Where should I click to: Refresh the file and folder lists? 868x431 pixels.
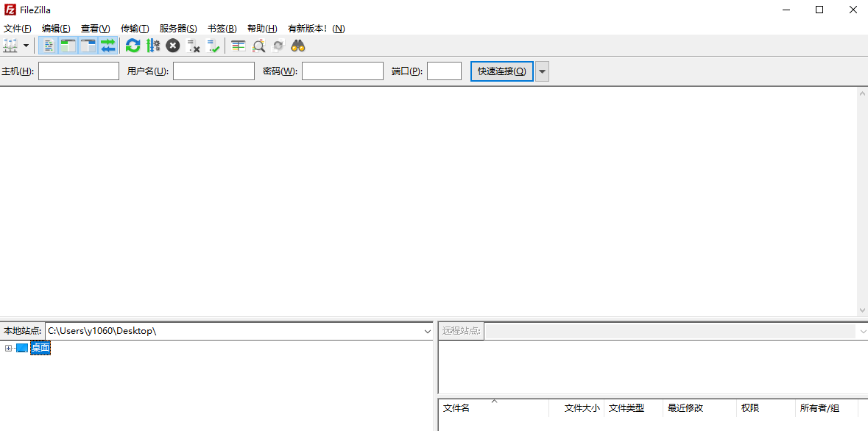click(x=133, y=46)
